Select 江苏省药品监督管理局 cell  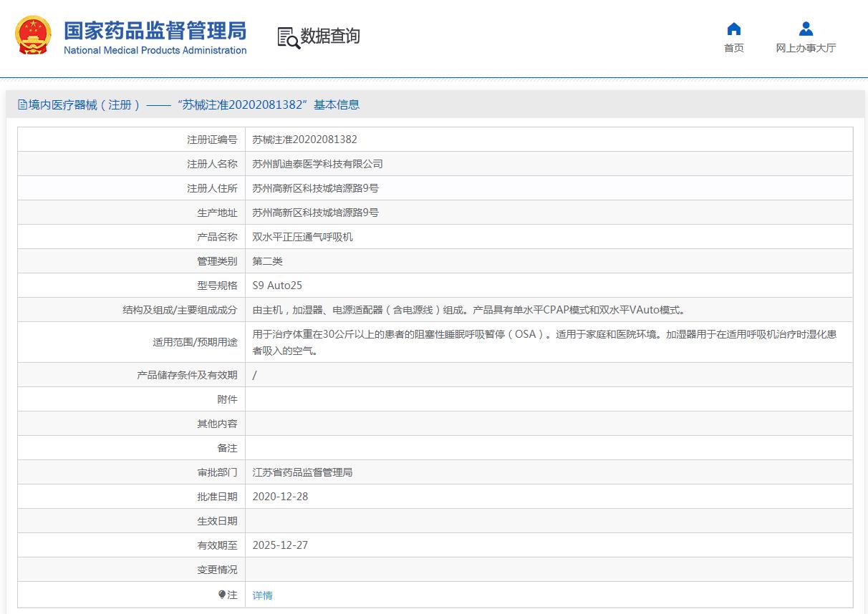[x=303, y=472]
